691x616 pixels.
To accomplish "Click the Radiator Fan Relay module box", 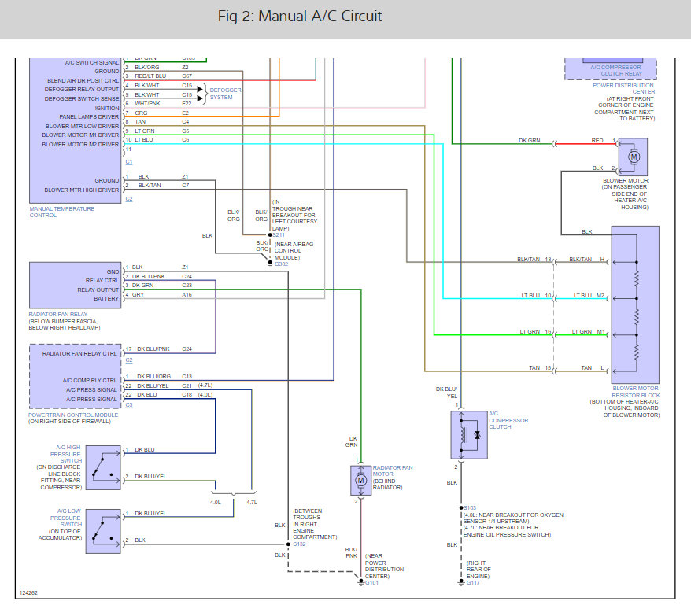I will point(75,285).
